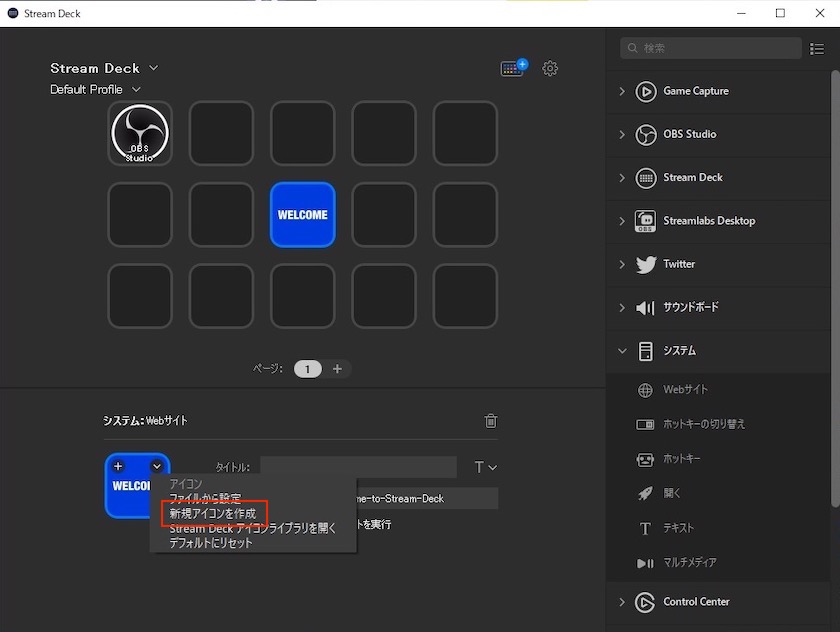The image size is (840, 632).
Task: Click the Streamlabs Desktop category icon
Action: 646,221
